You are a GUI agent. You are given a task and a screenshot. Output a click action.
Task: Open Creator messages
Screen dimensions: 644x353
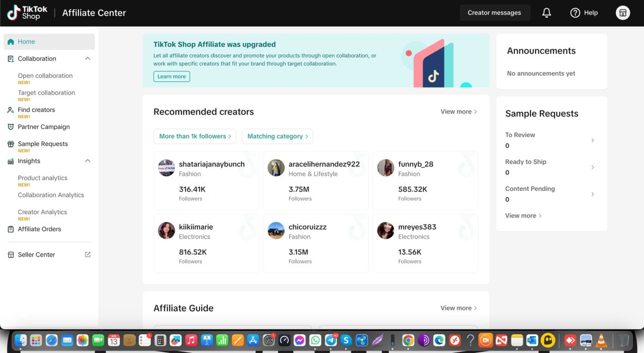click(x=494, y=13)
